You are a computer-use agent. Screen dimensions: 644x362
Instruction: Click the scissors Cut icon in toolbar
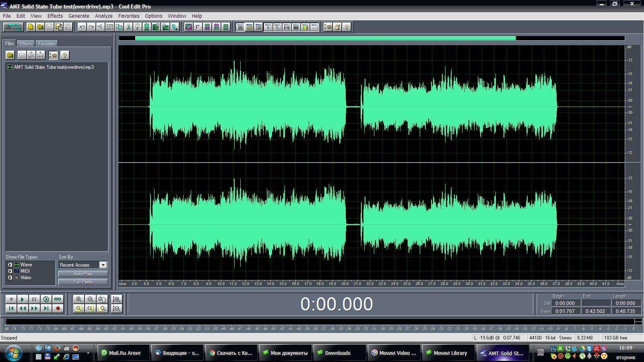coord(128,27)
